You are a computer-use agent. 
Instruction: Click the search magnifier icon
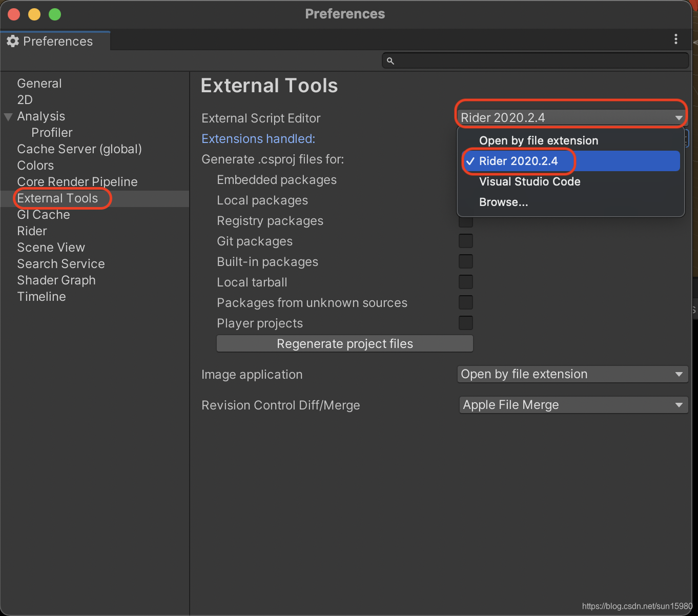390,60
